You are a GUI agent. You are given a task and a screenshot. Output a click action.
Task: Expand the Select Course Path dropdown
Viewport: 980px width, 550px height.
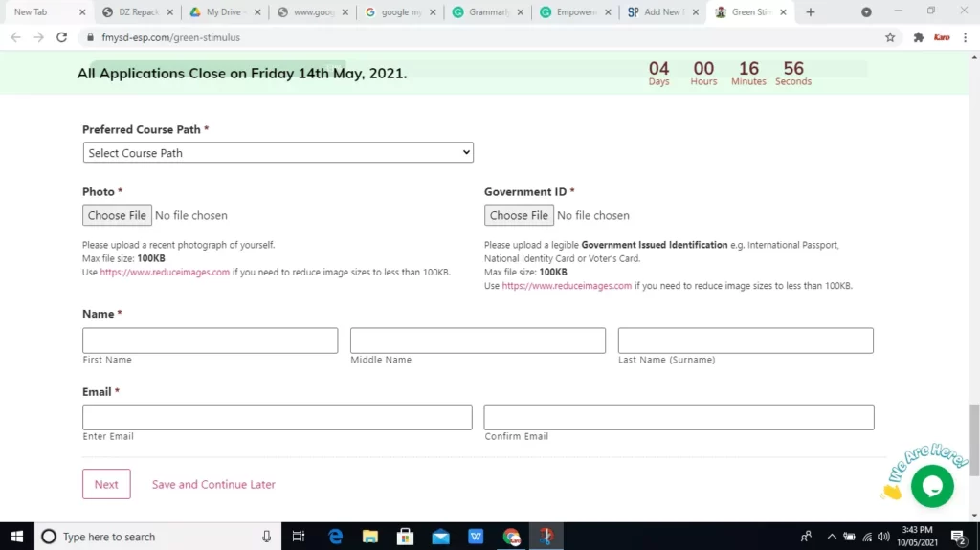coord(278,152)
